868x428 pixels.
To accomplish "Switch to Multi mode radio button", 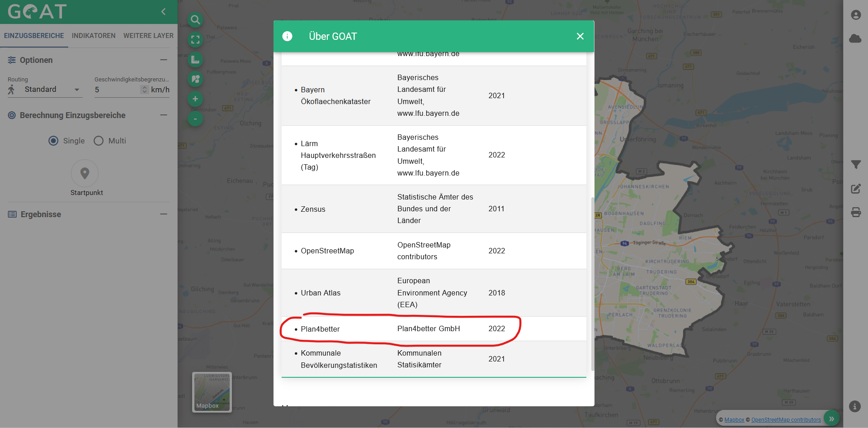I will (98, 141).
